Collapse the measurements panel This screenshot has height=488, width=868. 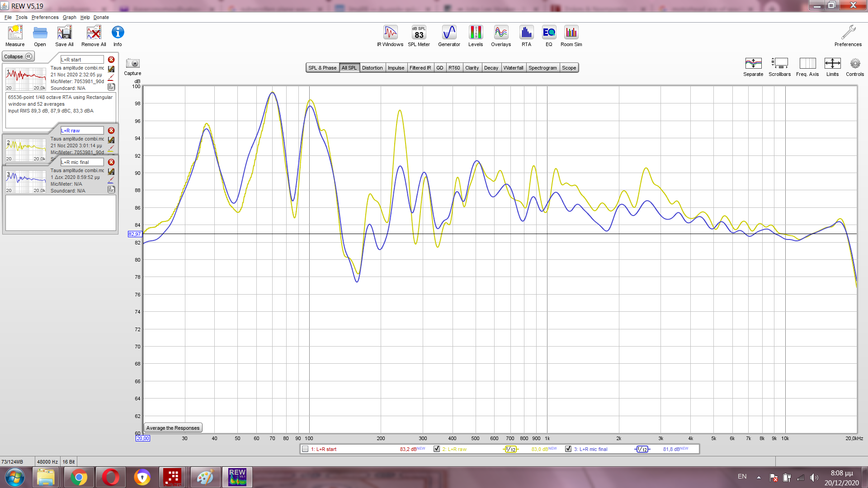(18, 56)
